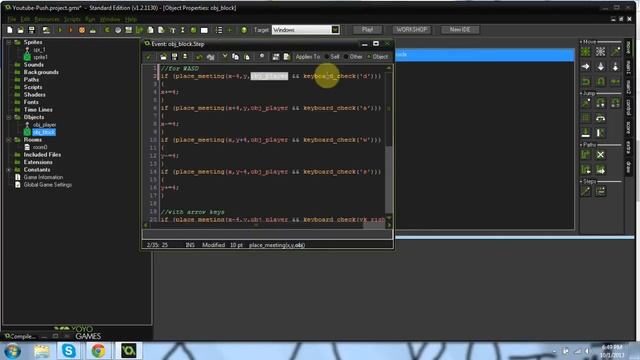Open Chrome from the Windows taskbar
Screen dimensions: 640x360
pos(98,351)
